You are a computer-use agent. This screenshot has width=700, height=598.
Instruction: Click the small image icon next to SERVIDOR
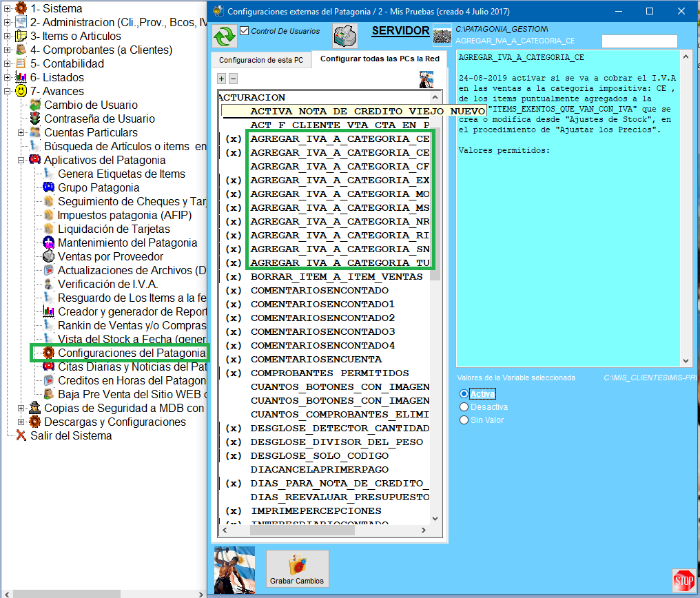point(442,36)
